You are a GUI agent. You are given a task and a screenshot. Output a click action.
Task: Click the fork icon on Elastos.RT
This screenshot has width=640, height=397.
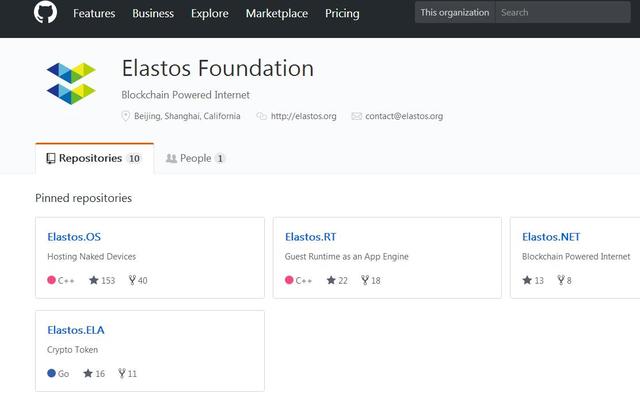coord(365,280)
